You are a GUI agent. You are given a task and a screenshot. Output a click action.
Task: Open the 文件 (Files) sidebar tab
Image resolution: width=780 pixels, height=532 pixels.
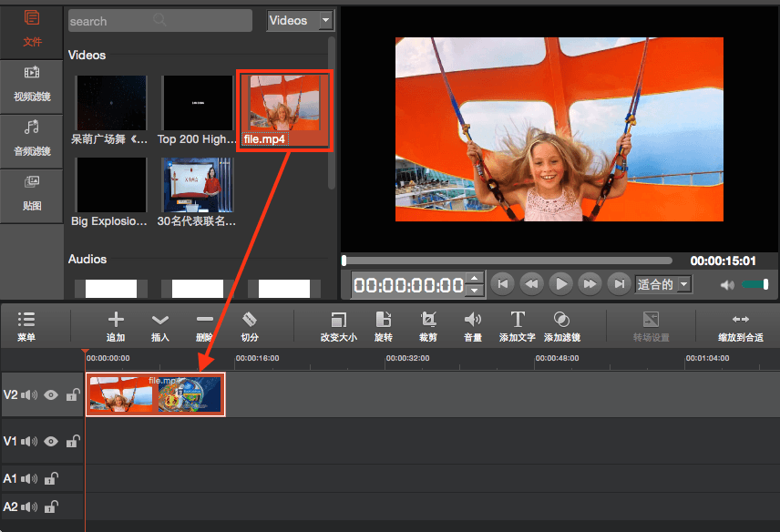[32, 31]
